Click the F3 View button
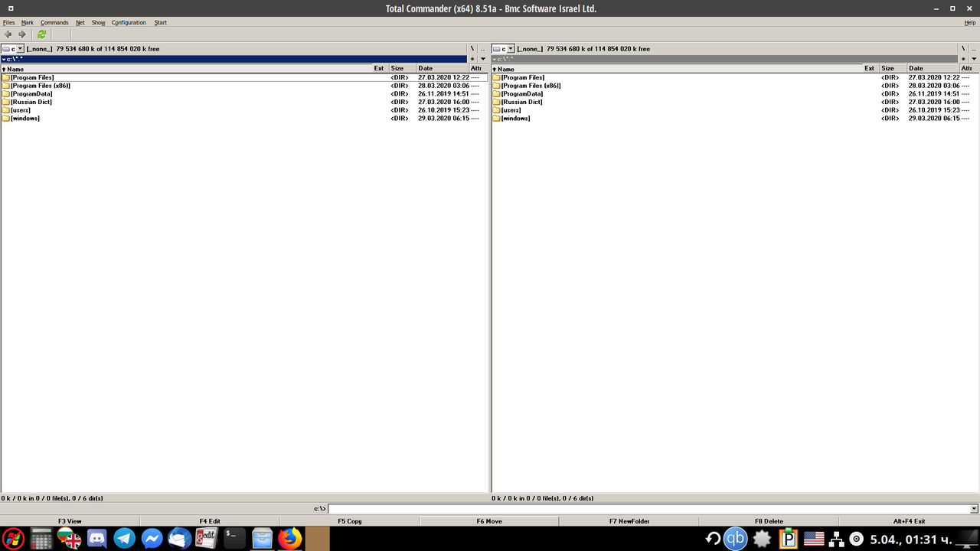 point(70,521)
